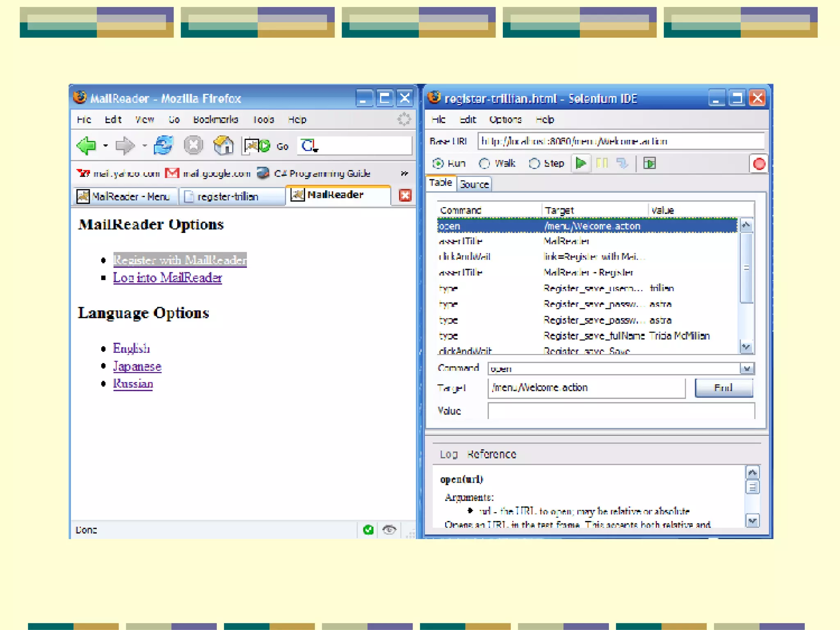Click the Find button beside Target
The width and height of the screenshot is (840, 630).
tap(724, 388)
